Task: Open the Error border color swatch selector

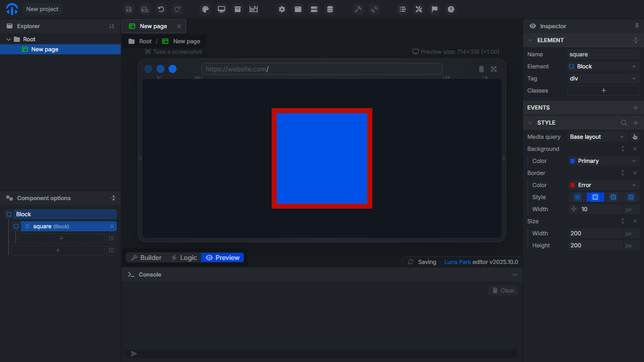Action: click(x=603, y=185)
